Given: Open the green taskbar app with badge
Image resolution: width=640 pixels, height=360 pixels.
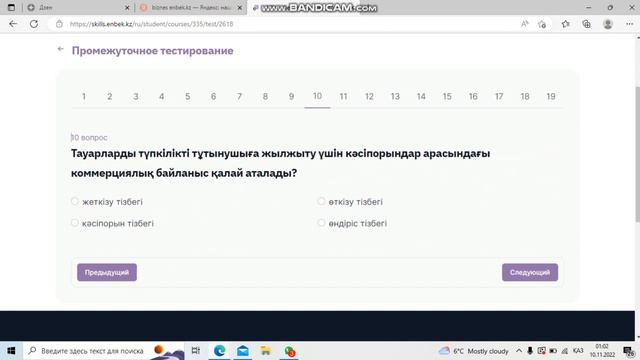Looking at the screenshot, I should [290, 351].
